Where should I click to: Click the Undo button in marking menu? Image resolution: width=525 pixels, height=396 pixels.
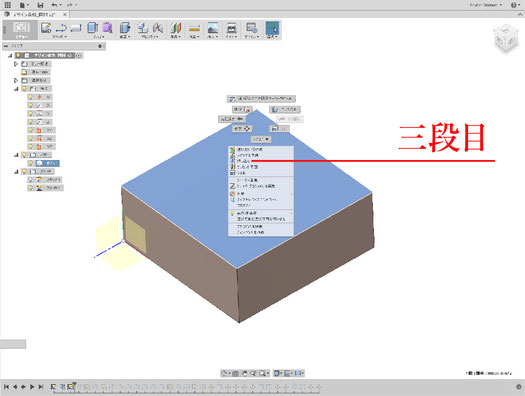(232, 119)
